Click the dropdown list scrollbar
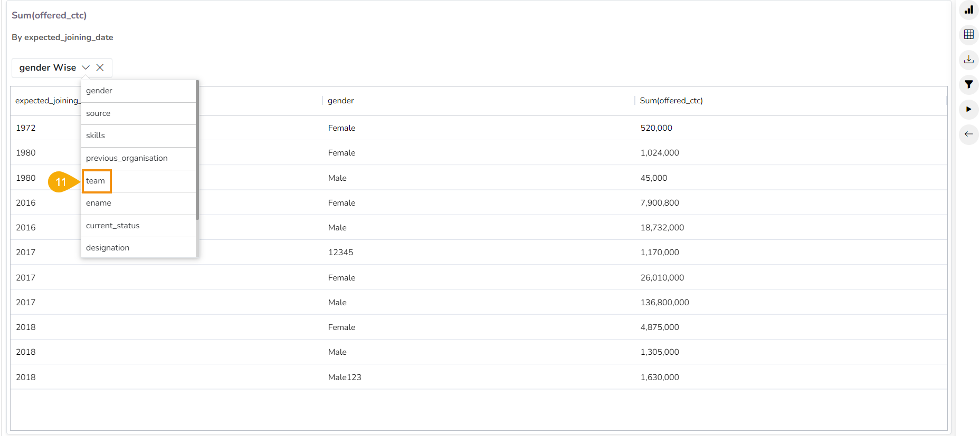 (197, 150)
